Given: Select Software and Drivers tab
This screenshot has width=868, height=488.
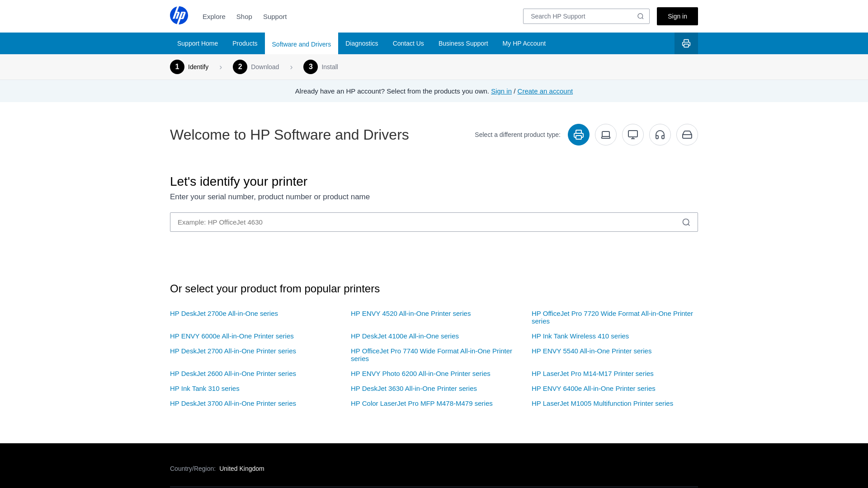Looking at the screenshot, I should click(302, 44).
